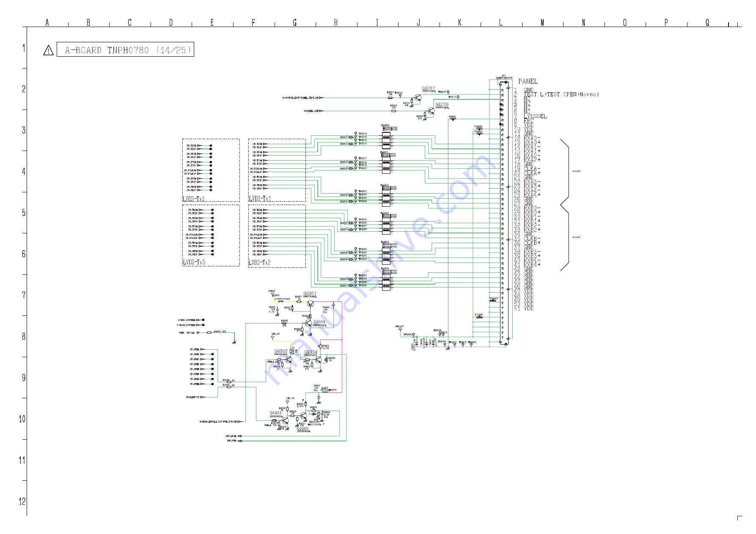Select the LVDS-Tx3 block label
Image resolution: width=756 pixels, height=534 pixels.
pos(194,262)
